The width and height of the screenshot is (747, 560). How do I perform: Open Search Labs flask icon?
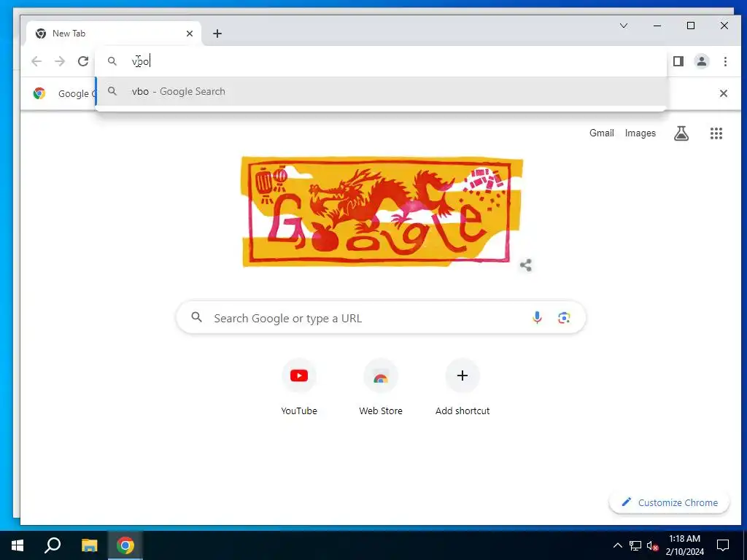pos(681,133)
